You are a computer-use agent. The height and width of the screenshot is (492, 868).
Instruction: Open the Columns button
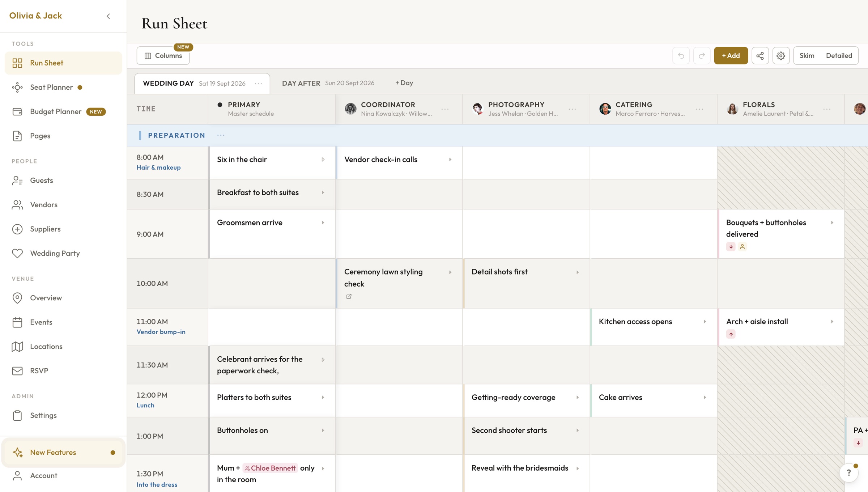point(163,56)
